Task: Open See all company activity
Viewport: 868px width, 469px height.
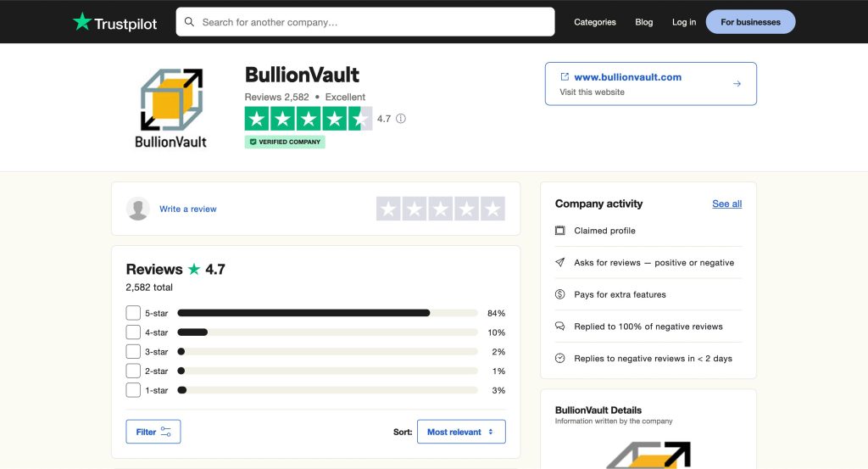Action: pyautogui.click(x=726, y=204)
